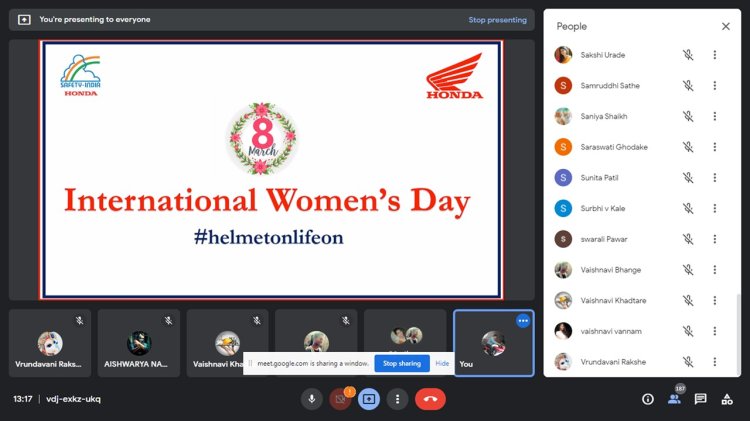Leave the call with the red hang-up button
The height and width of the screenshot is (421, 750).
pos(430,399)
